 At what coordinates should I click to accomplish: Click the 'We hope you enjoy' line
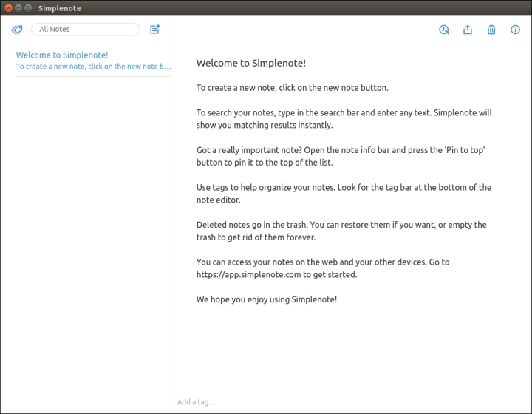(267, 299)
